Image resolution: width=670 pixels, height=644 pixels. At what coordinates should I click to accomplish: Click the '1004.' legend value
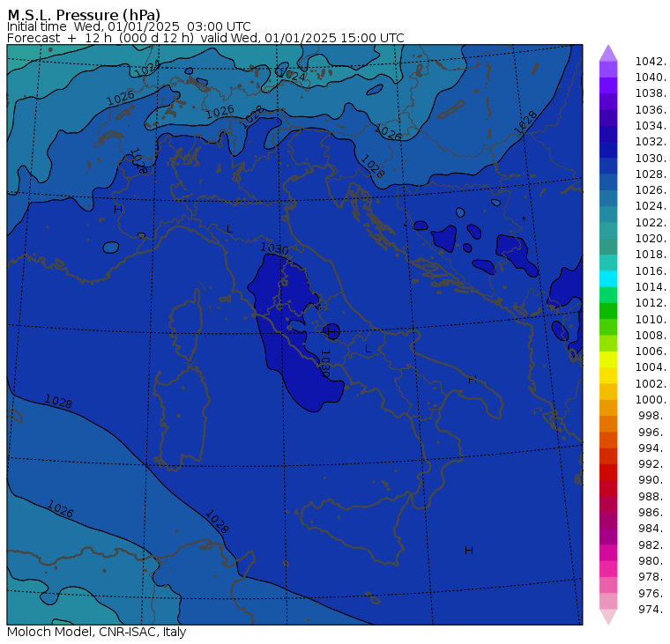[651, 366]
